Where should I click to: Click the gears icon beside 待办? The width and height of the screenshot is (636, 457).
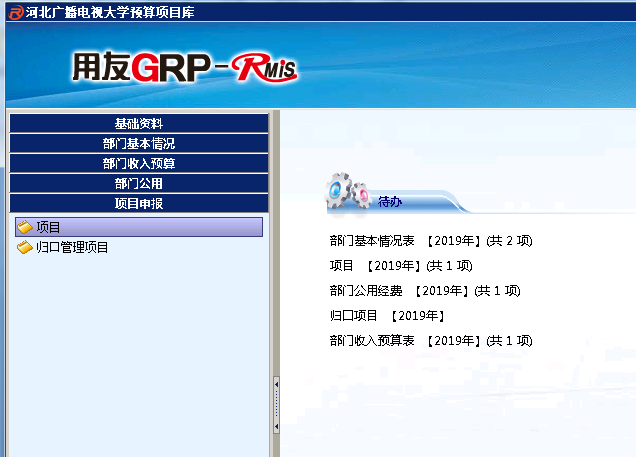348,190
